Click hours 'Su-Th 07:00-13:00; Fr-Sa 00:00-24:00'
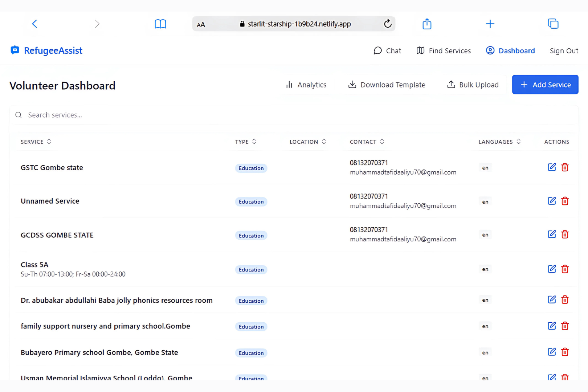The width and height of the screenshot is (588, 392). pyautogui.click(x=73, y=274)
